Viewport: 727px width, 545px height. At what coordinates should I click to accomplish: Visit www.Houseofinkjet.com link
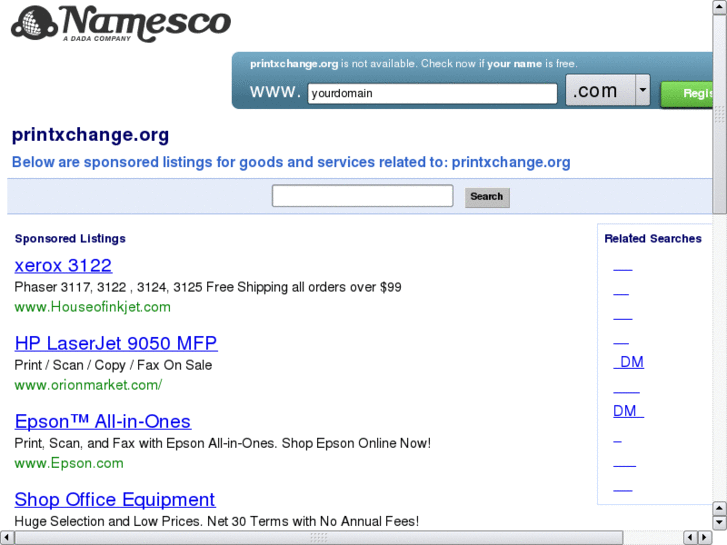coord(92,307)
